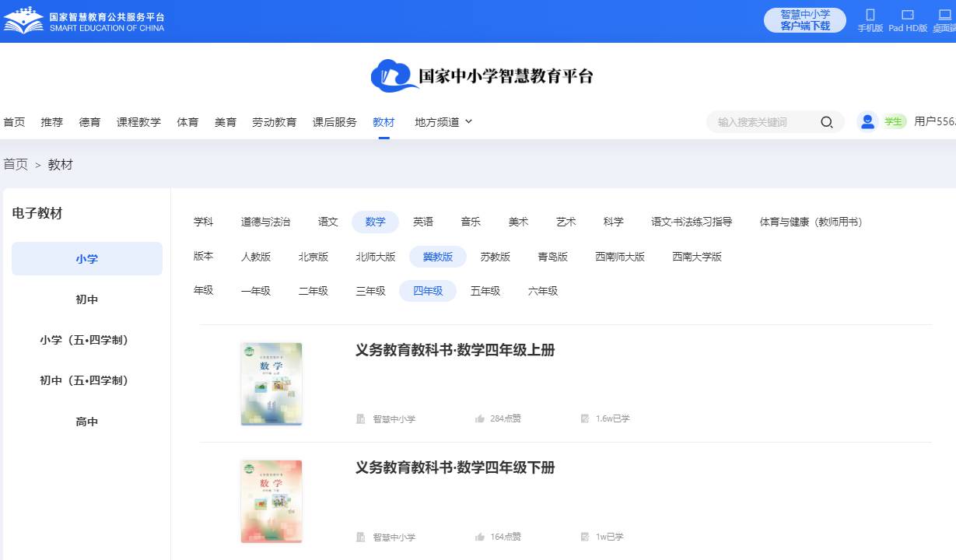Open the 美育 navigation tab

coord(226,122)
